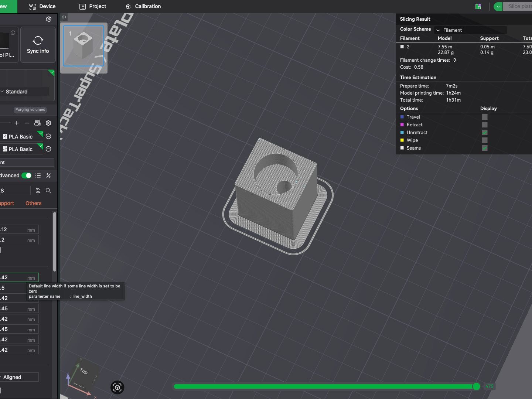Open the Color Scheme Filament dropdown

coord(470,30)
